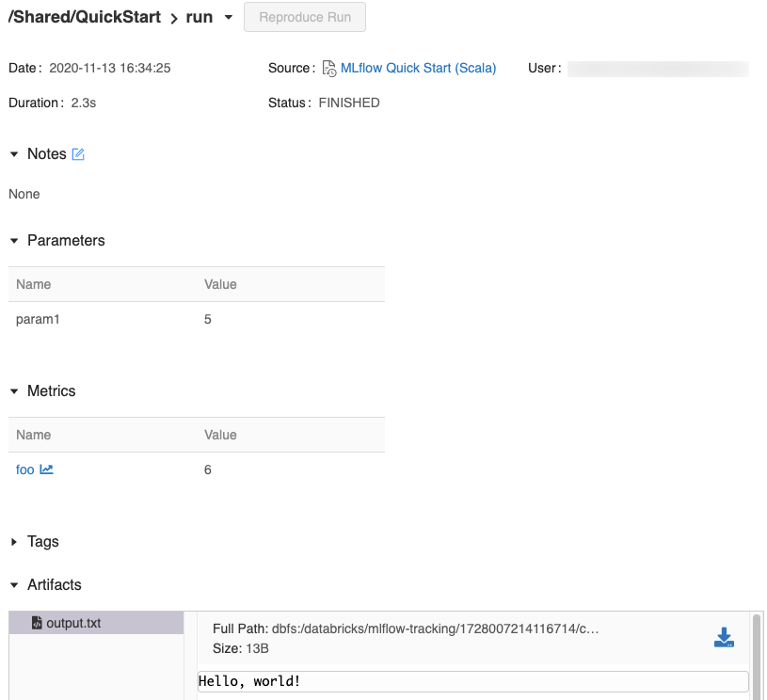Expand the Tags section

(14, 542)
